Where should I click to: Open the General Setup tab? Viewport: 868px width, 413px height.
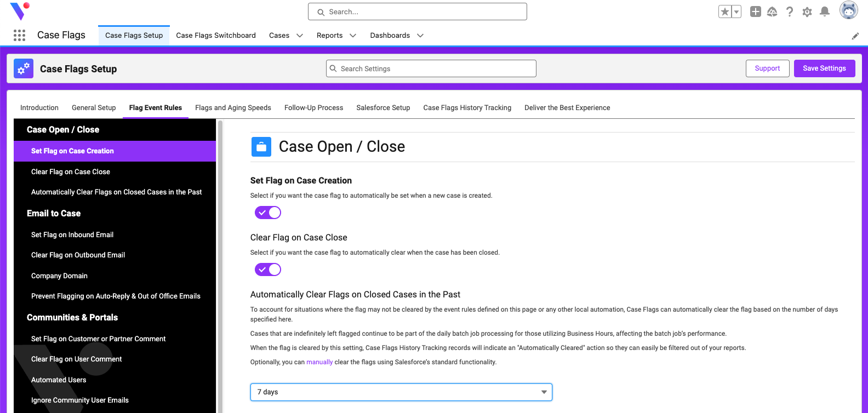click(x=94, y=108)
